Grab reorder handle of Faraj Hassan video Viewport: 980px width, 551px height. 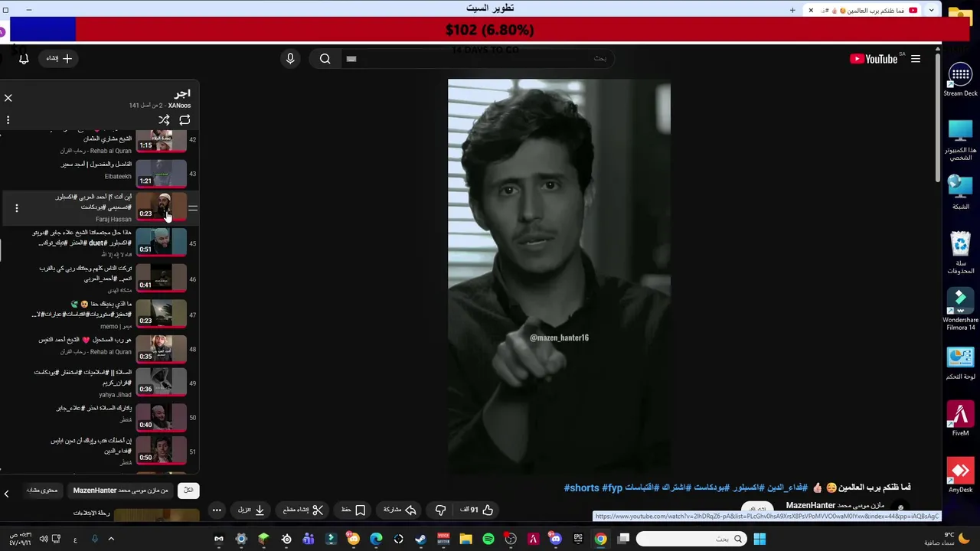coord(193,208)
